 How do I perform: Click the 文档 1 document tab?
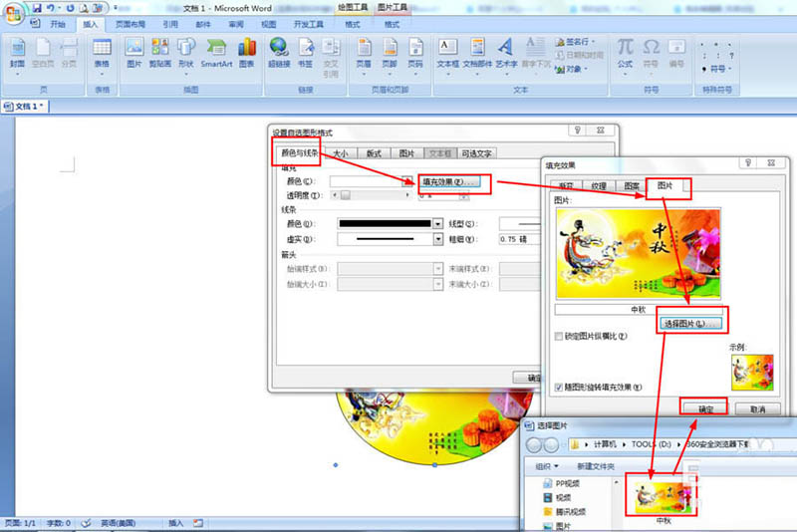26,107
